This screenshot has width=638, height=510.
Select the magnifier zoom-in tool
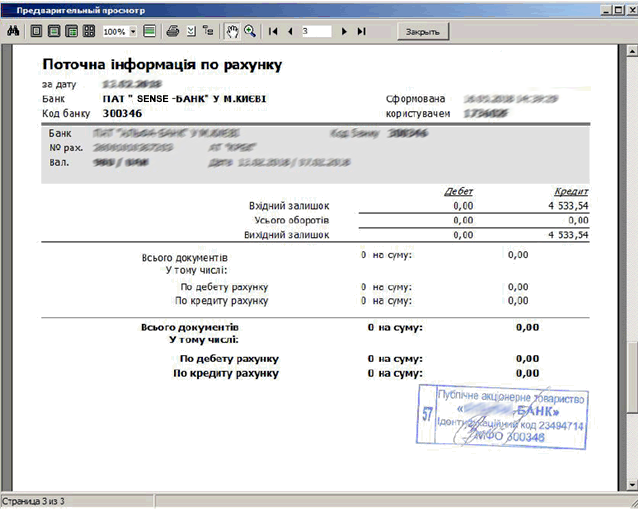point(250,31)
